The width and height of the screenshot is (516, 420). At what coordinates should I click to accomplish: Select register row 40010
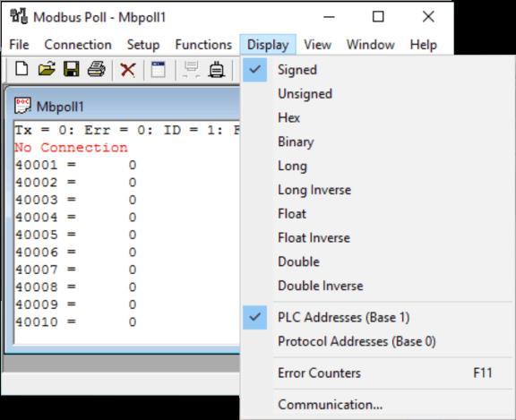click(x=75, y=321)
